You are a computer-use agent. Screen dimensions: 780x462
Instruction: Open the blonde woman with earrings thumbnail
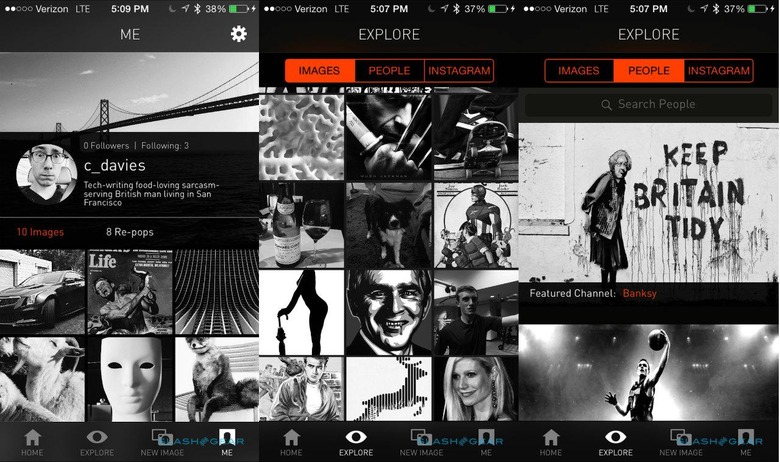click(476, 389)
